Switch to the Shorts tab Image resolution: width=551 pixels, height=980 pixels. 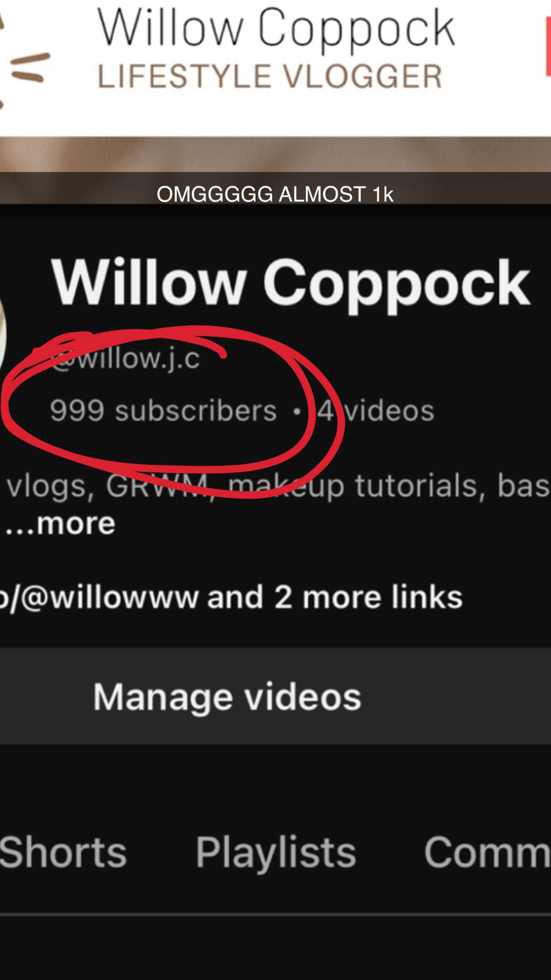click(63, 852)
